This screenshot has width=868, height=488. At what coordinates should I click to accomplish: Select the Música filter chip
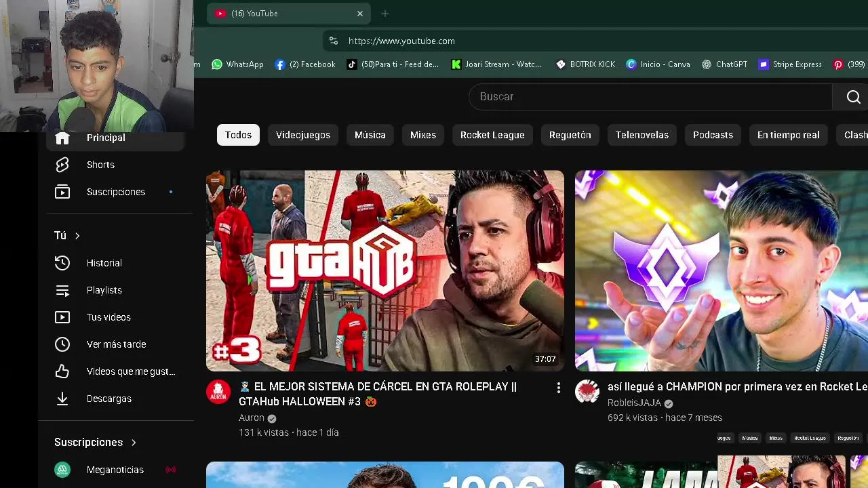click(x=370, y=135)
